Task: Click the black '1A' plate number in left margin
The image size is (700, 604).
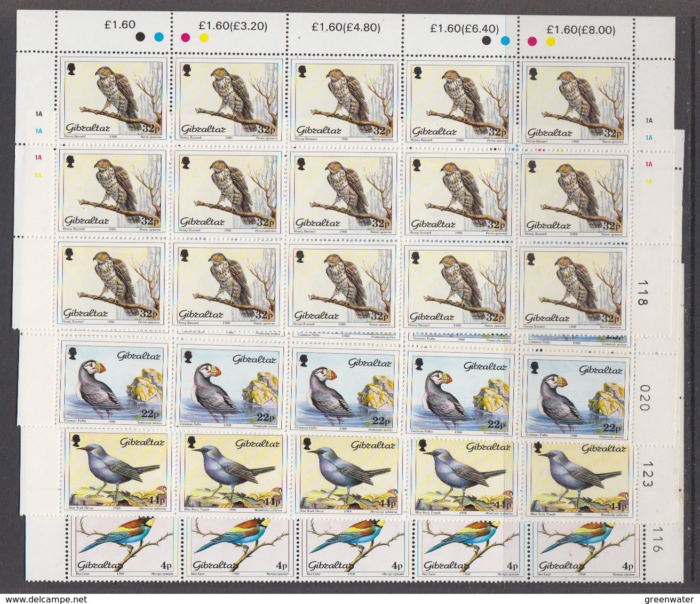Action: [x=38, y=114]
